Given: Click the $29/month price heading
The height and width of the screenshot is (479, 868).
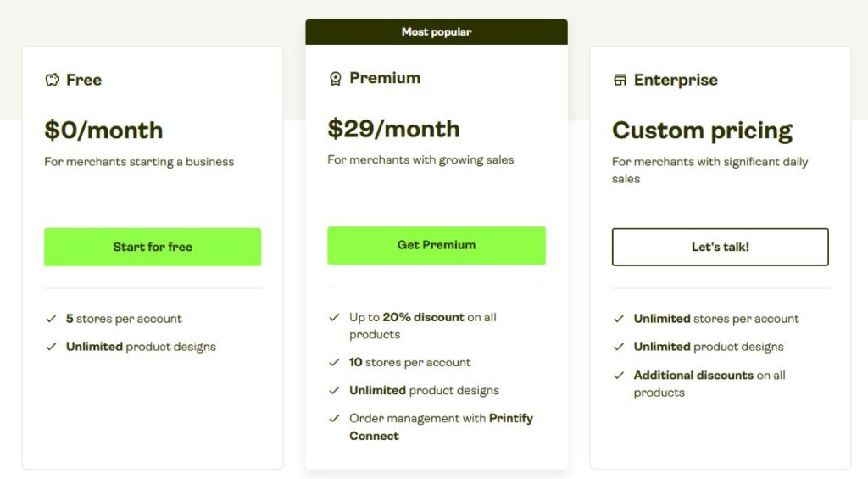Looking at the screenshot, I should (393, 129).
